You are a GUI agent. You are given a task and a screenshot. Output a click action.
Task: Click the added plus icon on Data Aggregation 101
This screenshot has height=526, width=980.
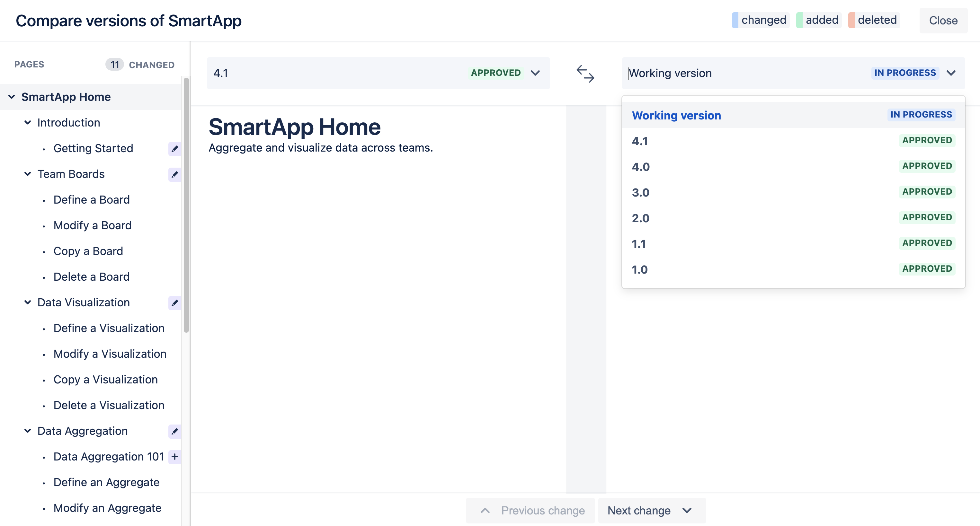click(x=174, y=457)
